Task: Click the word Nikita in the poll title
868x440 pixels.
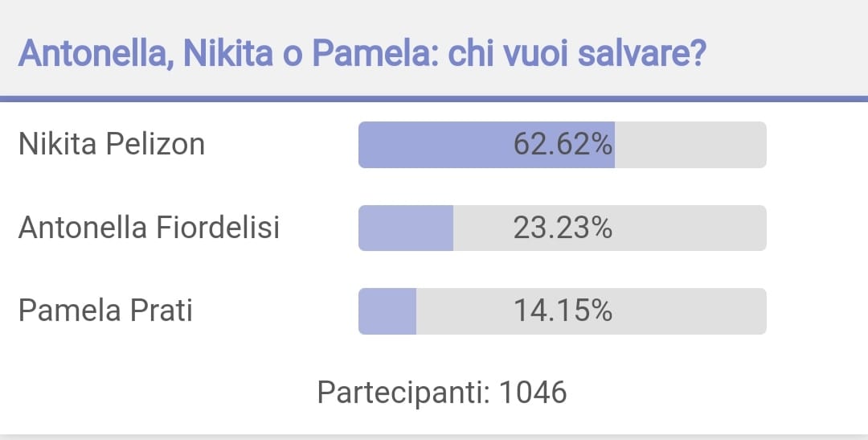Action: tap(228, 54)
